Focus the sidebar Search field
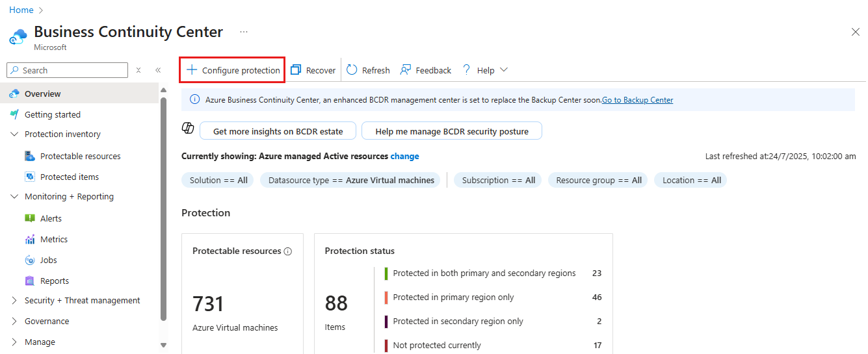The width and height of the screenshot is (868, 354). tap(67, 70)
